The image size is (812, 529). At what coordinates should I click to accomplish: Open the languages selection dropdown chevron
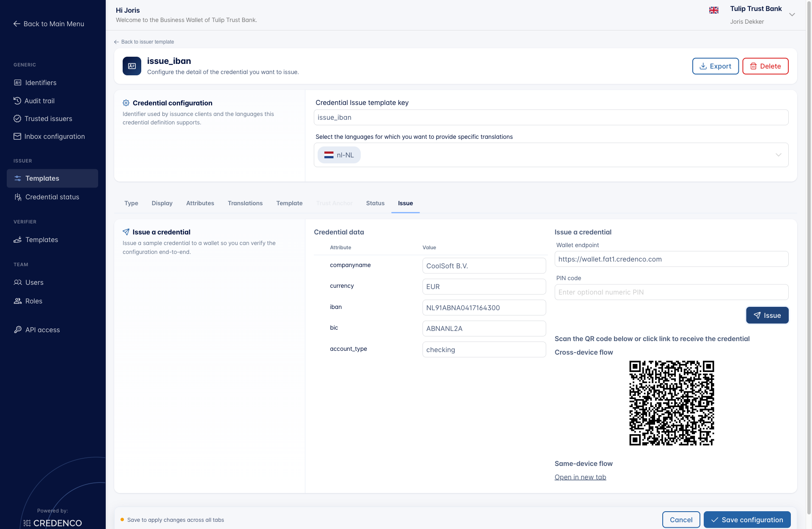779,155
